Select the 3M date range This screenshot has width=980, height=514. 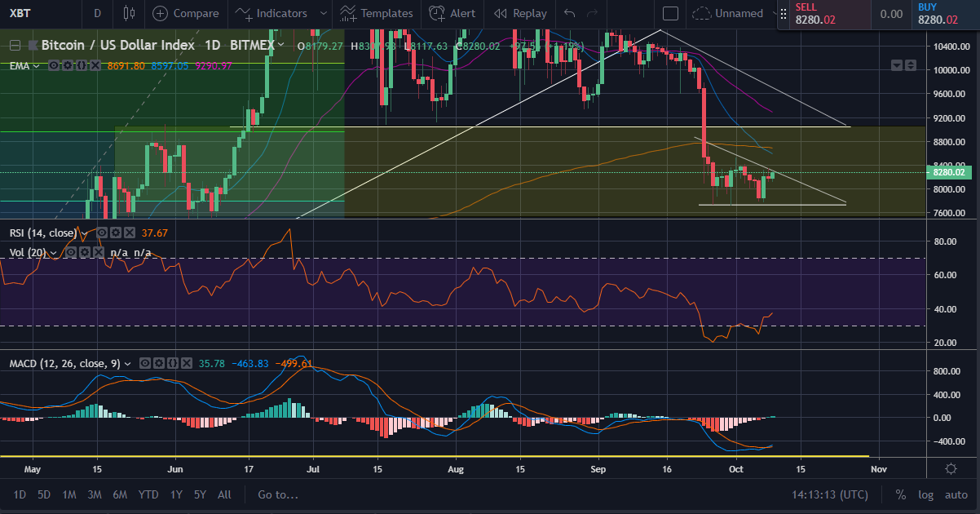(x=94, y=494)
